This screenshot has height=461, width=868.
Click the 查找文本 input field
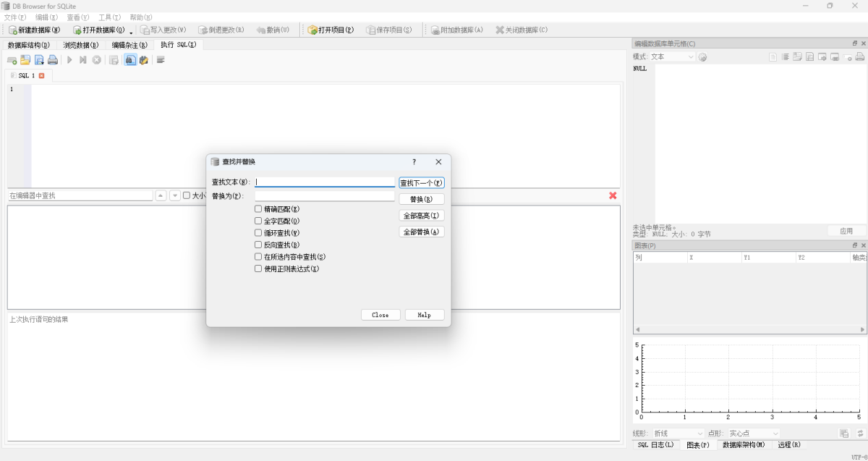(325, 182)
